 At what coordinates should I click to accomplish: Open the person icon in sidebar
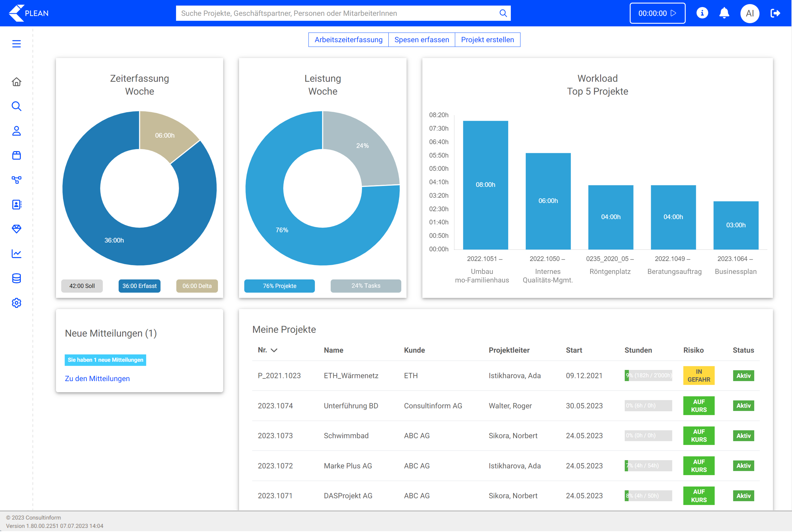pyautogui.click(x=16, y=131)
